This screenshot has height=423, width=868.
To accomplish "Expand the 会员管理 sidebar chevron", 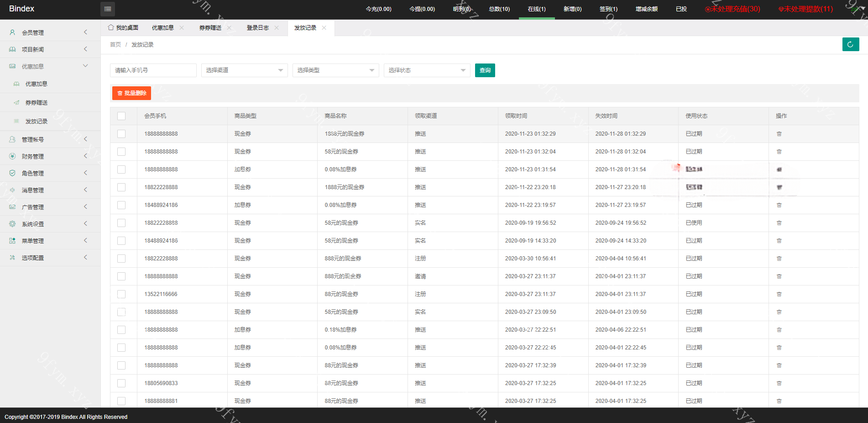I will point(85,32).
